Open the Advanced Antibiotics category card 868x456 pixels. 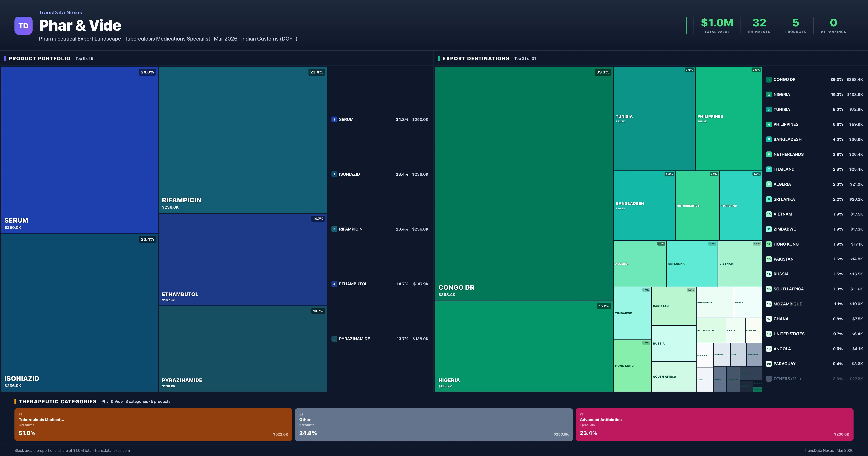[714, 424]
